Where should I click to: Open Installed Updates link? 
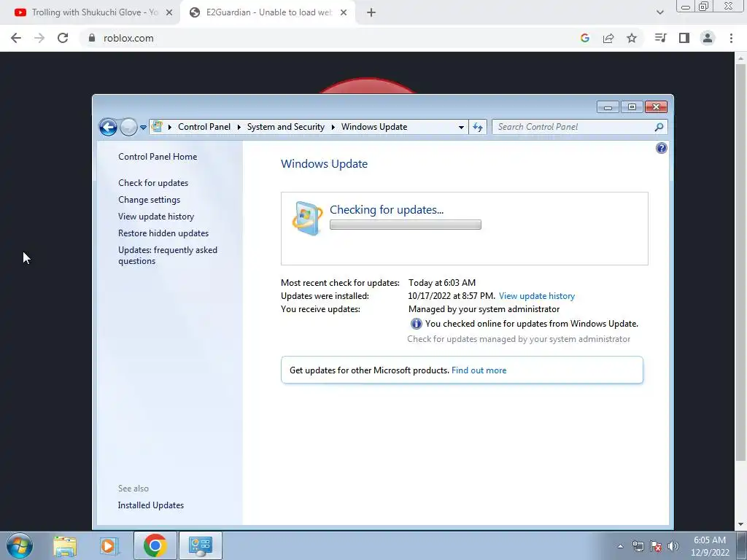tap(150, 505)
